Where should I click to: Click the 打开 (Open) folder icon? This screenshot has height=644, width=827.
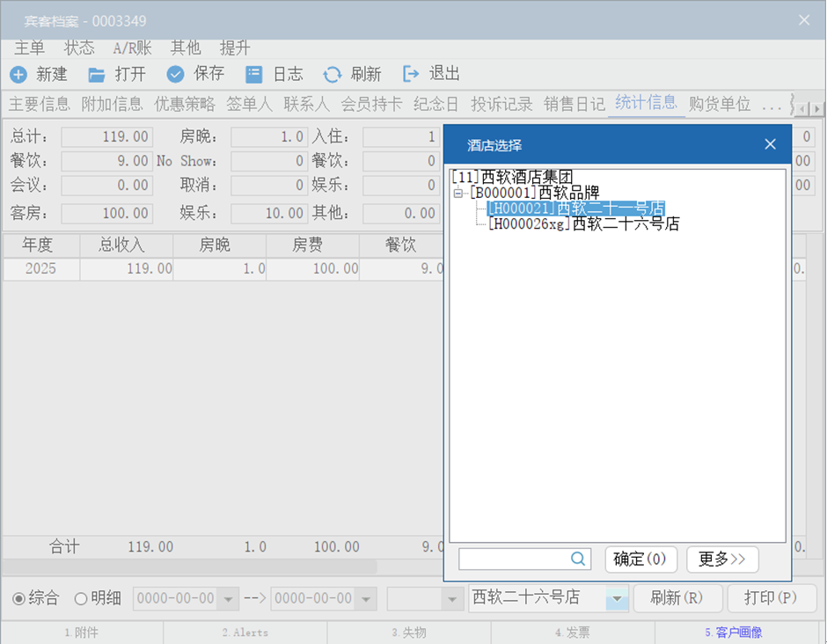pyautogui.click(x=97, y=75)
